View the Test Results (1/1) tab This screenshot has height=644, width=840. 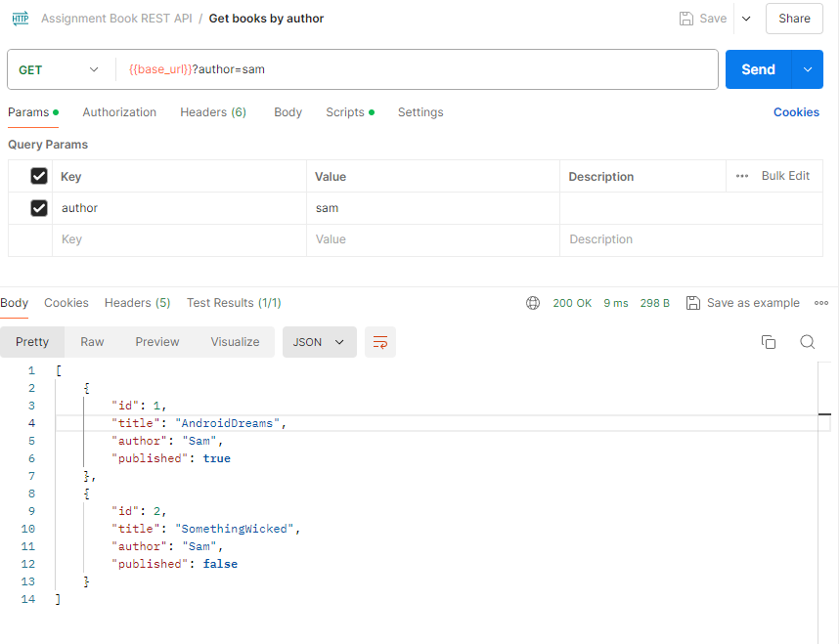click(x=234, y=303)
